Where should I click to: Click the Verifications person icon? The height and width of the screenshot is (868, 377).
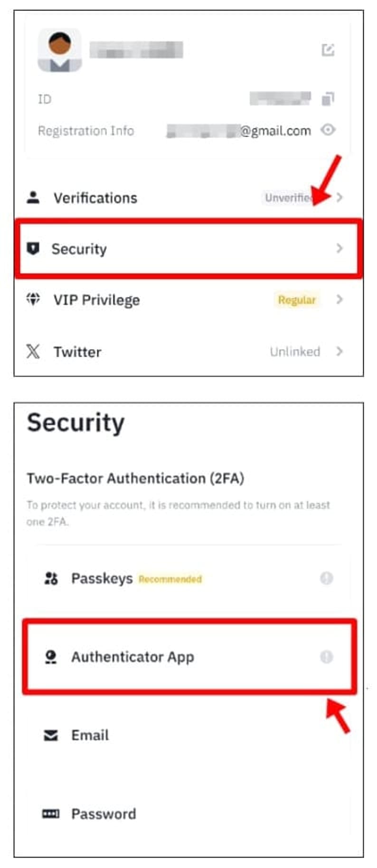(x=33, y=197)
